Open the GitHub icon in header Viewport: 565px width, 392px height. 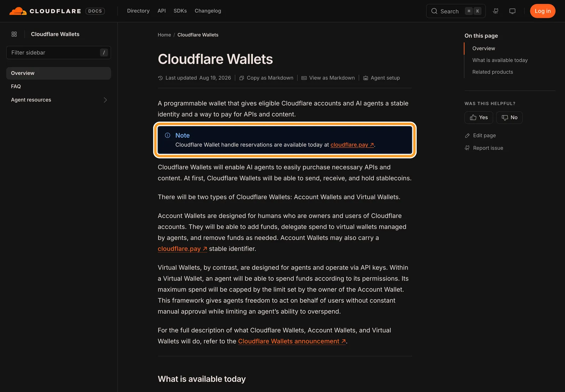(496, 11)
